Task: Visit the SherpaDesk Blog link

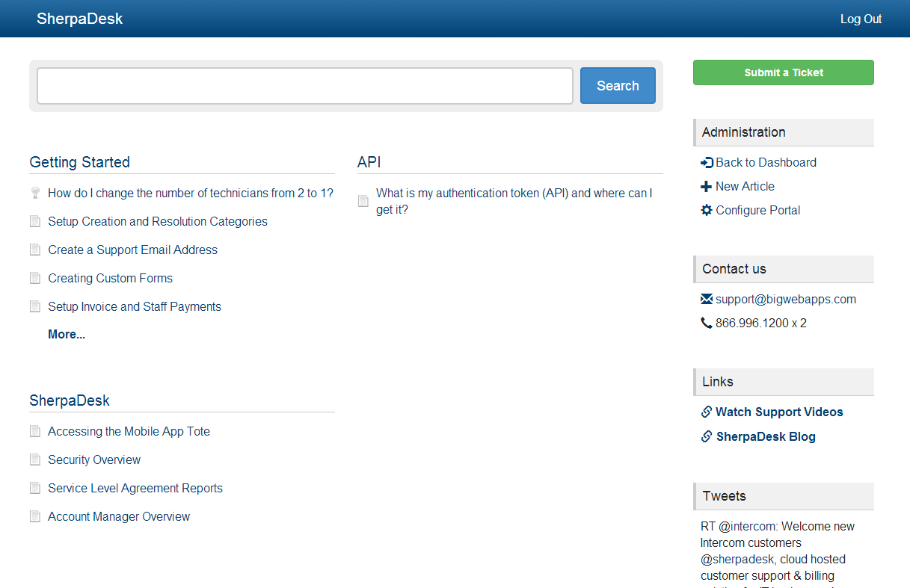Action: click(x=766, y=436)
